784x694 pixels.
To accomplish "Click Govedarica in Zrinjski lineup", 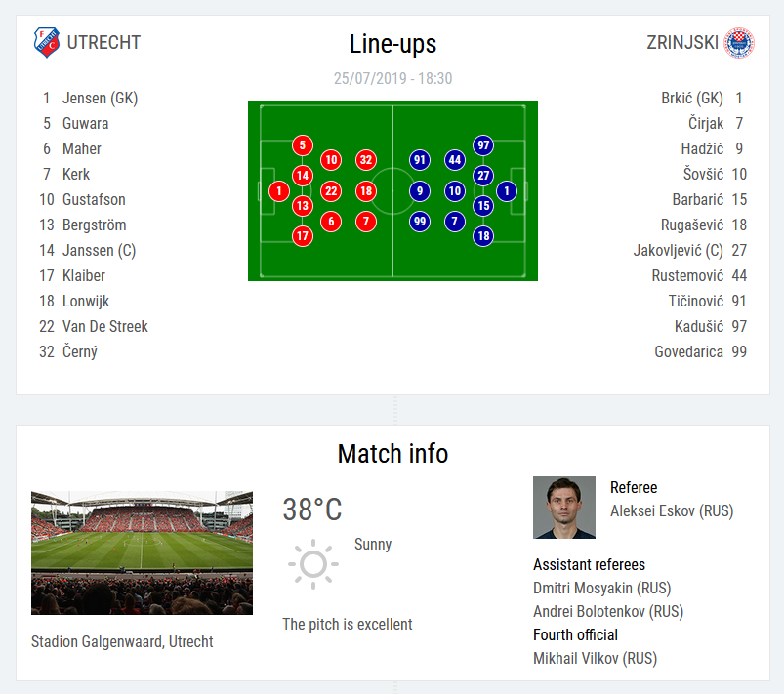I will tap(688, 352).
